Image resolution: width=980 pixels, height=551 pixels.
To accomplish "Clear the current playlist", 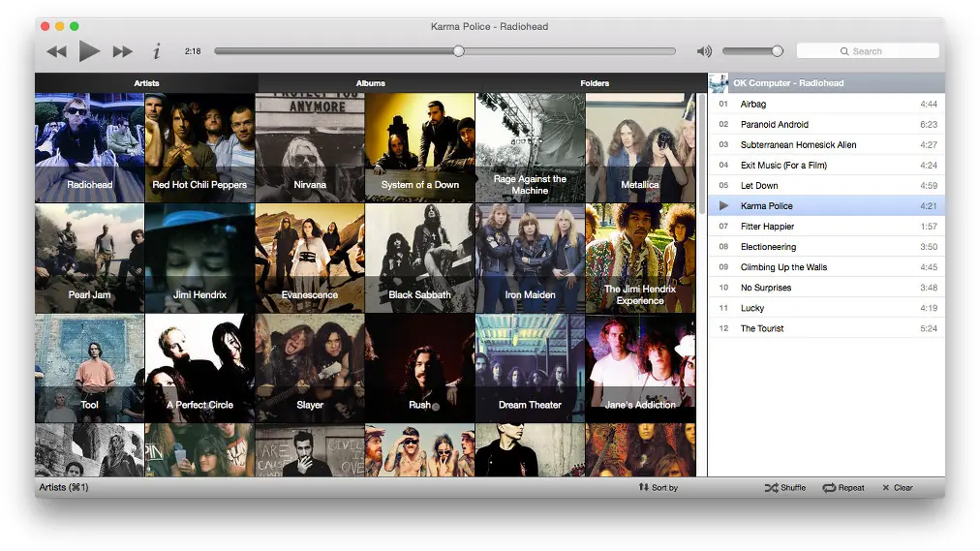I will (898, 487).
